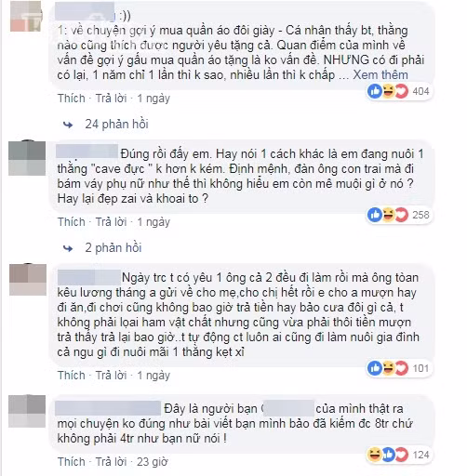Click the '1 ngày' timestamp under the second comment
This screenshot has height=476, width=467.
153,222
